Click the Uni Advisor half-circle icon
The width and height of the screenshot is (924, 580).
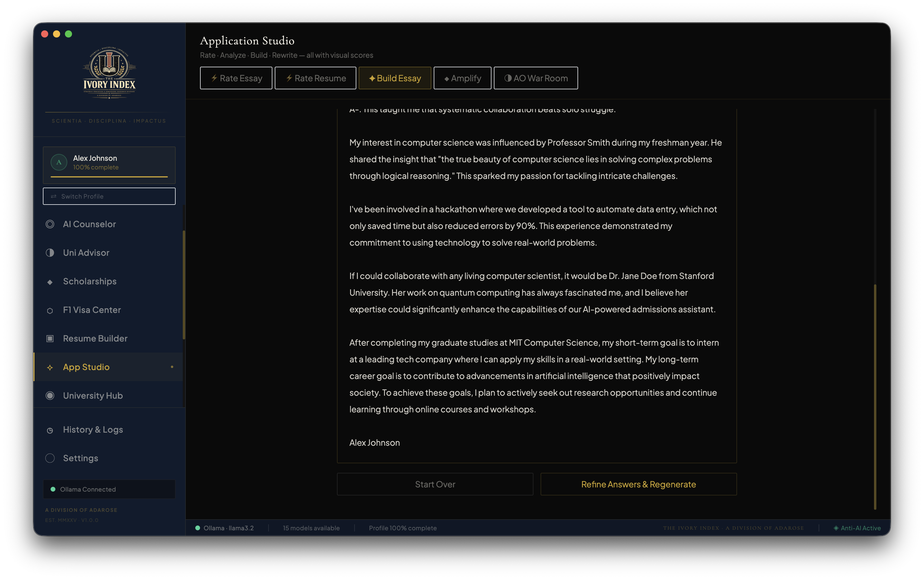(50, 253)
